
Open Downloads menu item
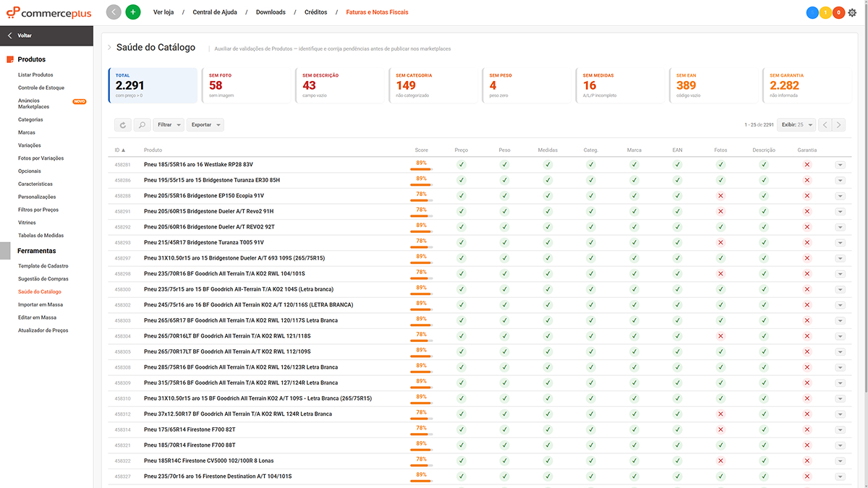click(x=271, y=12)
